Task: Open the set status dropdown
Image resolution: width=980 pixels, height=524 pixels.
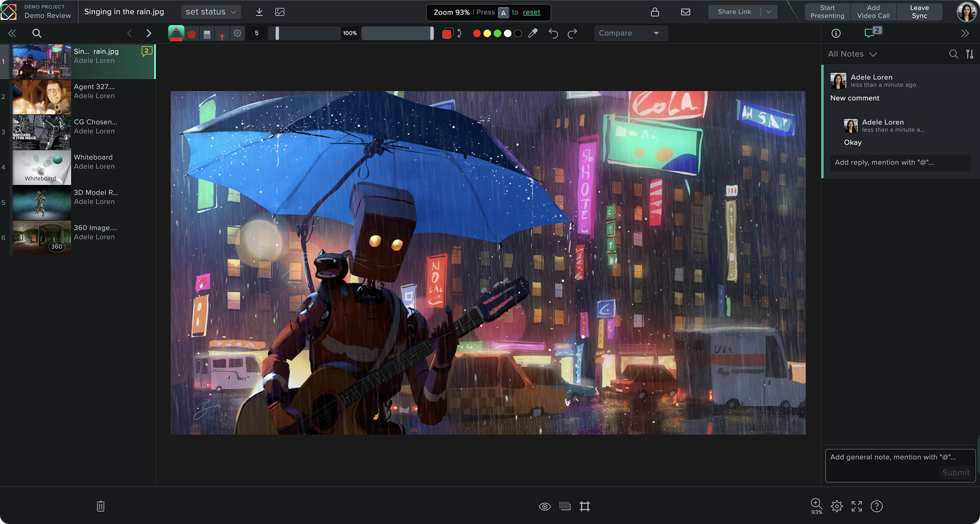Action: click(211, 11)
